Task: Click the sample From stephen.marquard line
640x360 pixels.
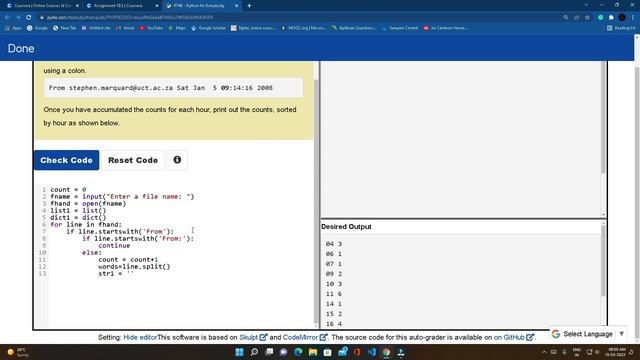Action: point(160,88)
